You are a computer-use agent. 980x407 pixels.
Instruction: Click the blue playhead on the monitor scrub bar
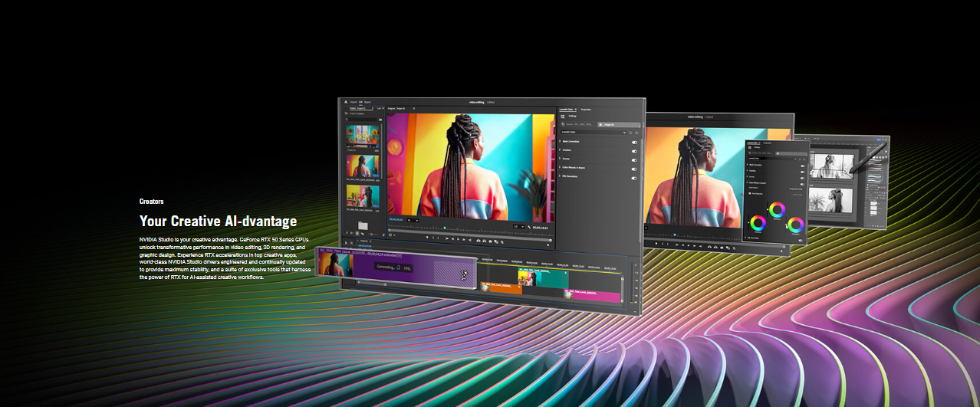pyautogui.click(x=445, y=228)
